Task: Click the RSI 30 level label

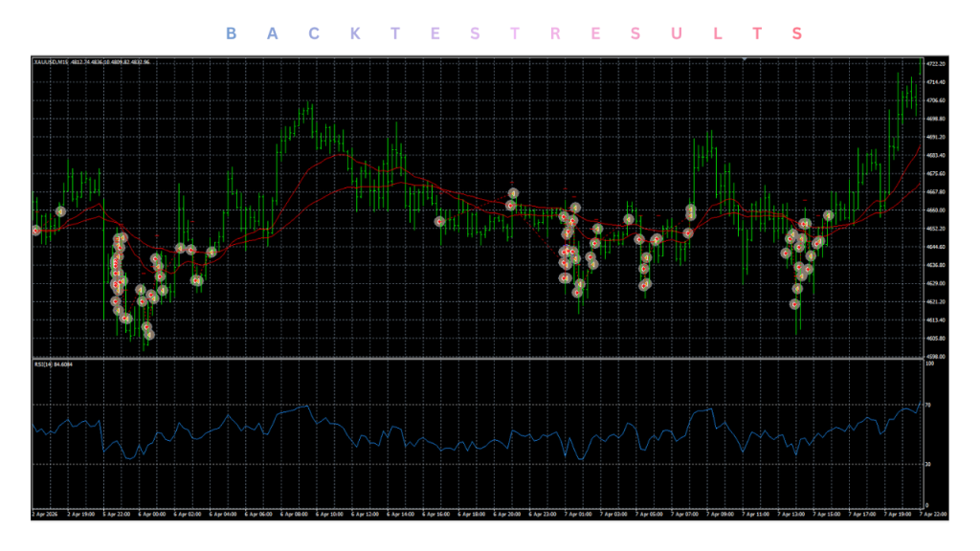Action: pyautogui.click(x=928, y=464)
